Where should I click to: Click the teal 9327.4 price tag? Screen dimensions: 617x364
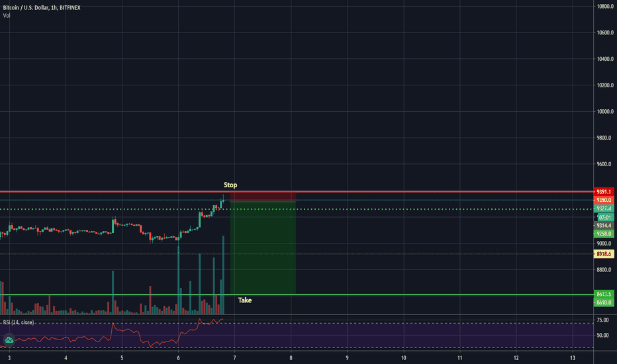point(604,208)
